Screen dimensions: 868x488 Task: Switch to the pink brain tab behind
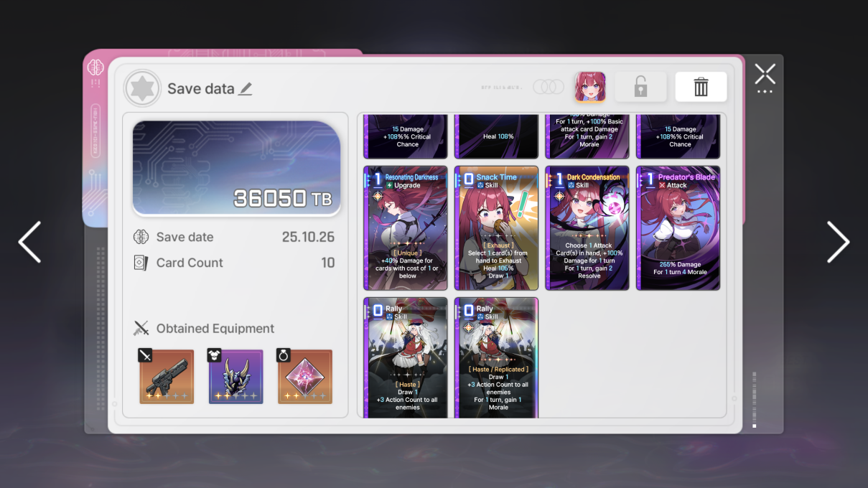click(x=95, y=67)
